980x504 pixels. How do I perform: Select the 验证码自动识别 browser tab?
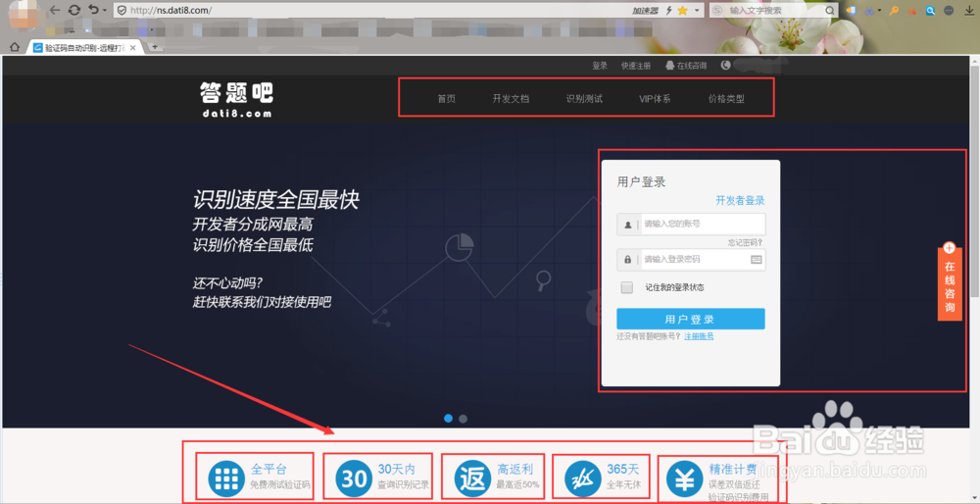click(x=83, y=47)
